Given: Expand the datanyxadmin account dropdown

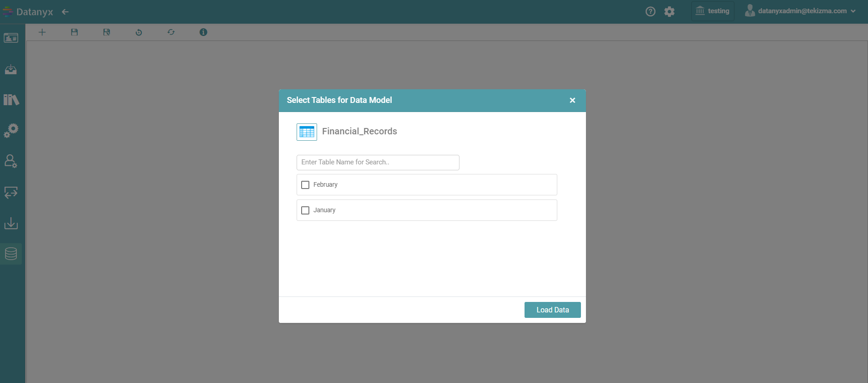Looking at the screenshot, I should [x=801, y=11].
